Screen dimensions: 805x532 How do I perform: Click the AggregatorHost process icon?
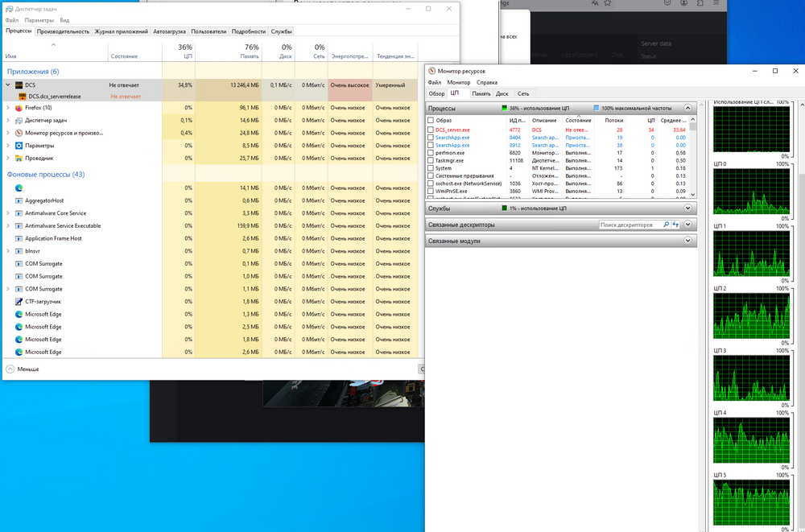pos(19,200)
